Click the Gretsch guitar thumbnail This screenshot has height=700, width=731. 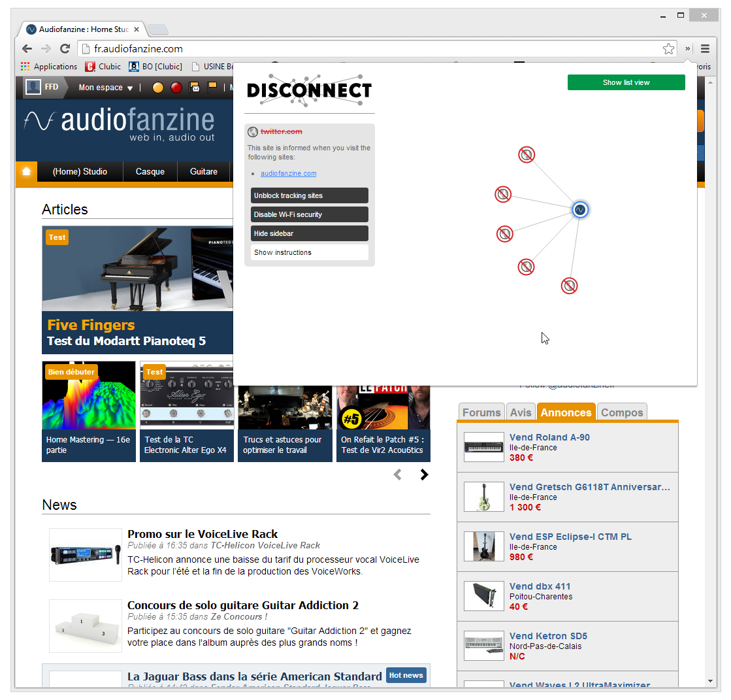pos(484,497)
